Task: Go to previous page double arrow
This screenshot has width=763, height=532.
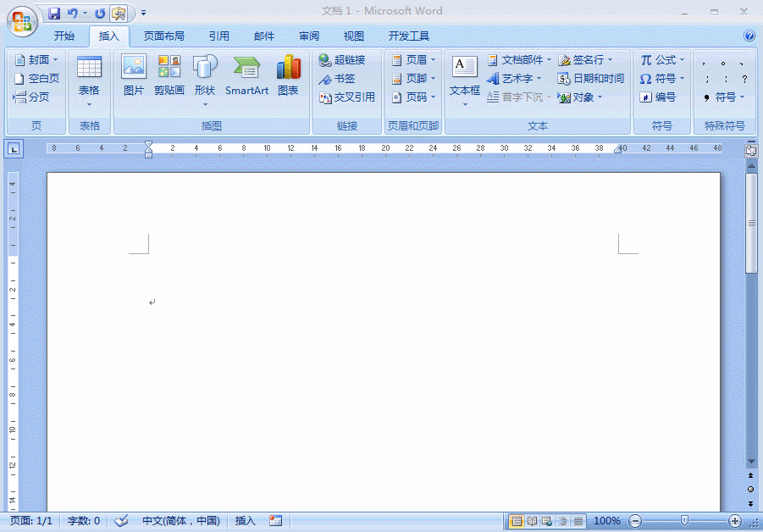Action: tap(751, 475)
